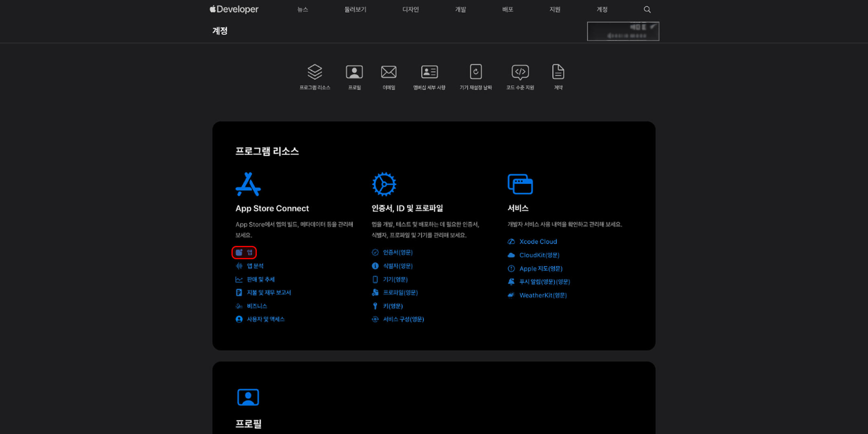Click the Xcode Cloud icon
868x434 pixels.
click(x=511, y=242)
